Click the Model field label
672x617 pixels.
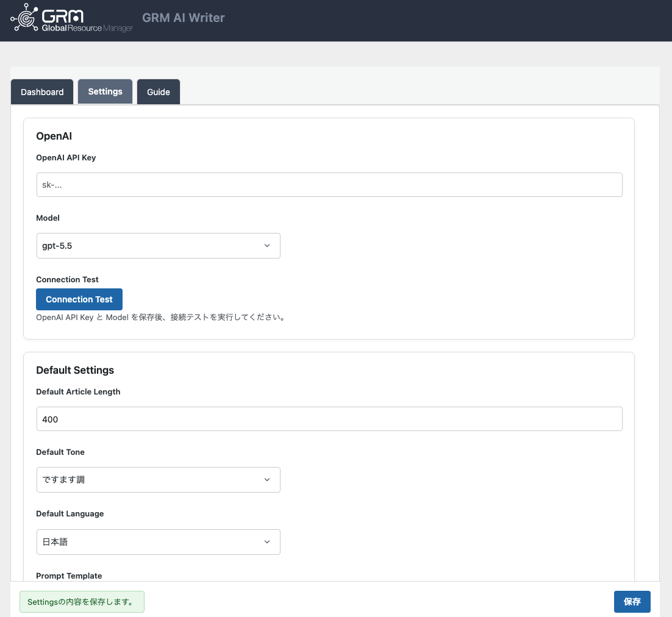click(48, 218)
